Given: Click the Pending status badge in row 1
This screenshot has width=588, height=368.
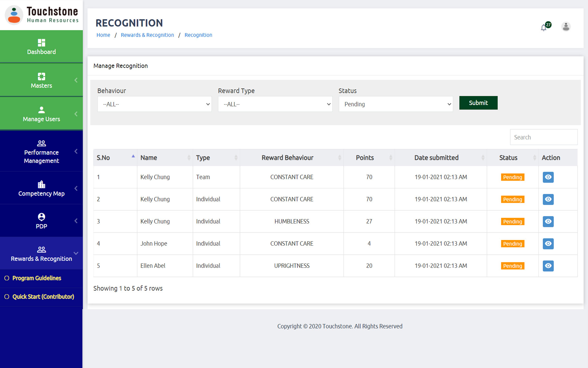Looking at the screenshot, I should tap(512, 177).
